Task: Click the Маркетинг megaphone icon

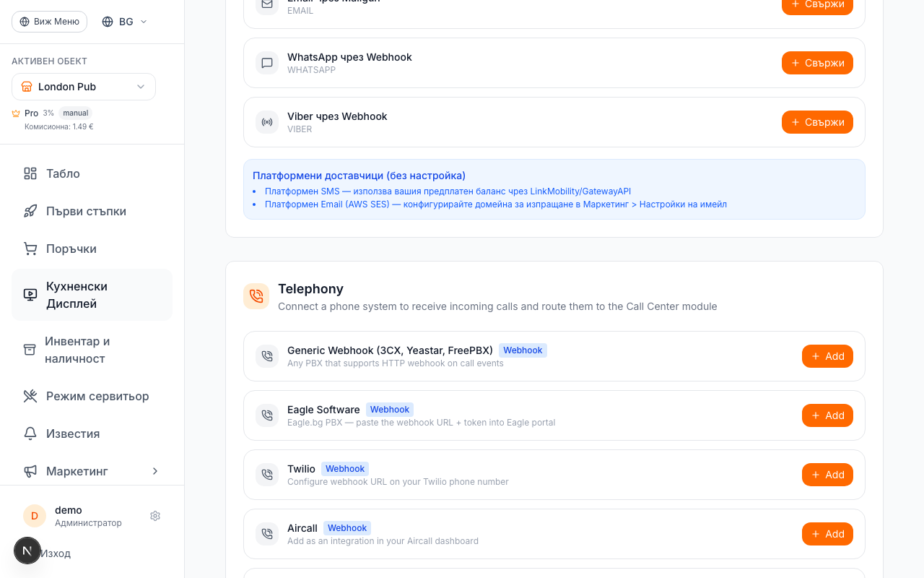Action: point(30,471)
